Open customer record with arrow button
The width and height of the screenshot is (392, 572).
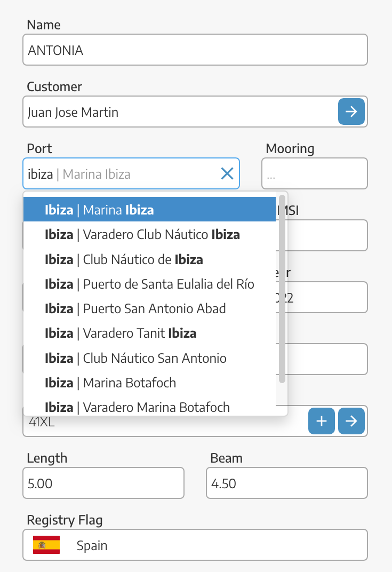351,112
